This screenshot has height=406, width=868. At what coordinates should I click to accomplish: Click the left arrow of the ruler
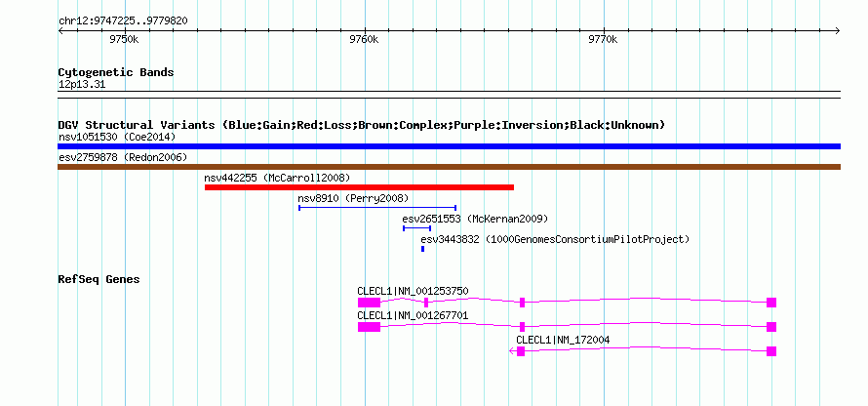tap(60, 31)
